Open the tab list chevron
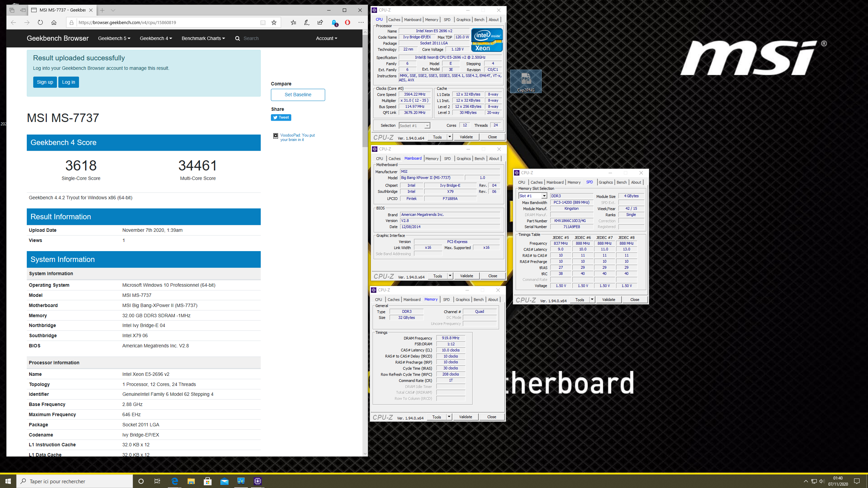 point(113,10)
